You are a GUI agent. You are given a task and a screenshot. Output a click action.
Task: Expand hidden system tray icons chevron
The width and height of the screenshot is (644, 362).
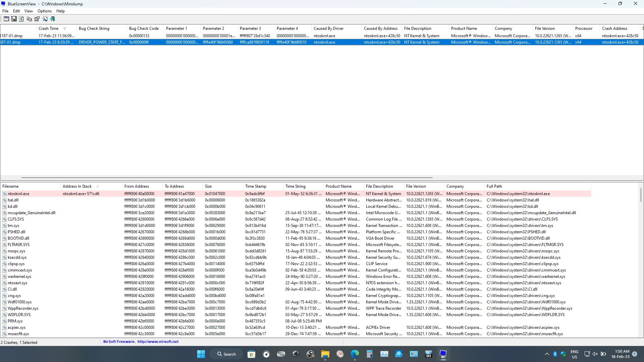547,354
